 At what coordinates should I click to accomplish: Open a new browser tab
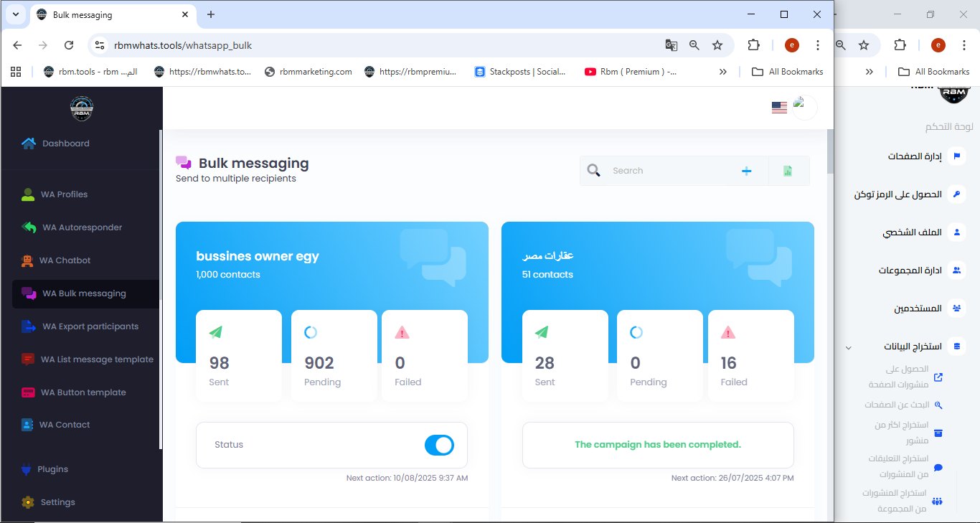[x=210, y=14]
